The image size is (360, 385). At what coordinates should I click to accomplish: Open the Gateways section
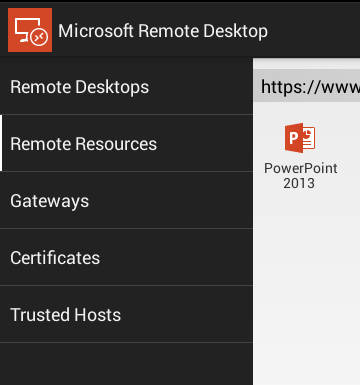click(x=126, y=200)
